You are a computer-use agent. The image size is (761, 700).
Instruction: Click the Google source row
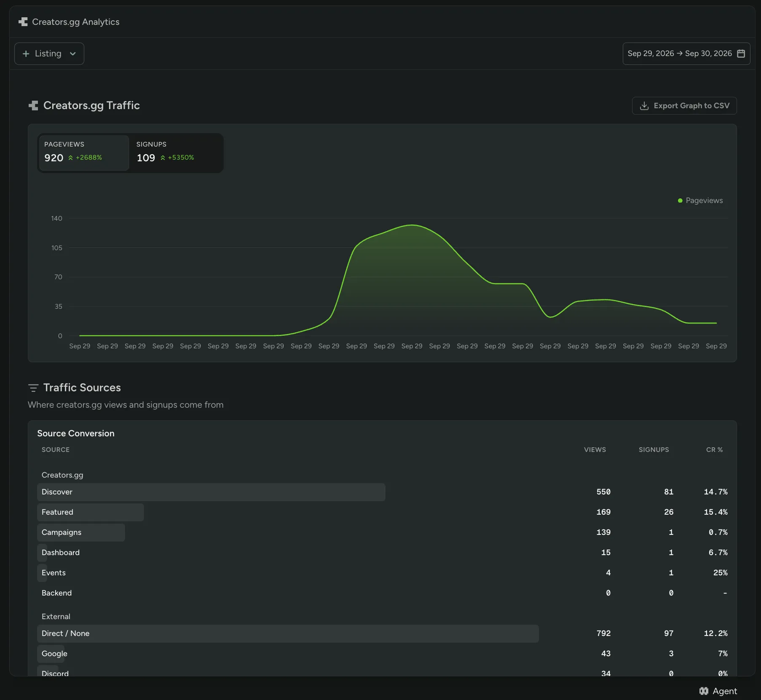click(382, 654)
